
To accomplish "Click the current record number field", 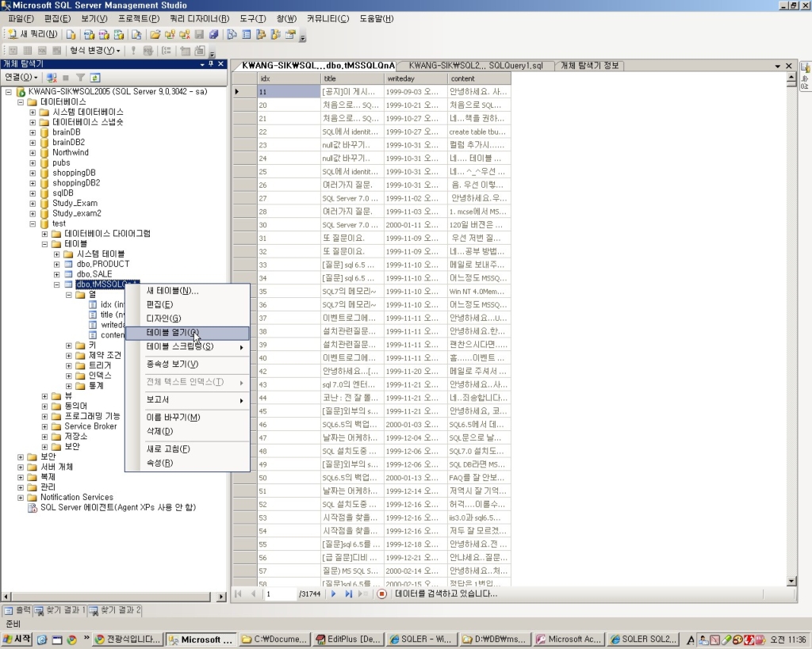I will (280, 594).
